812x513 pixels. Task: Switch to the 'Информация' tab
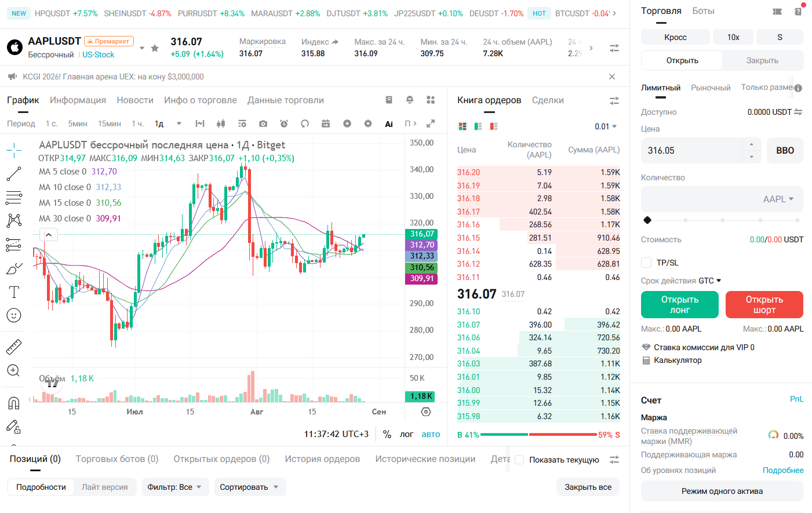click(x=78, y=100)
